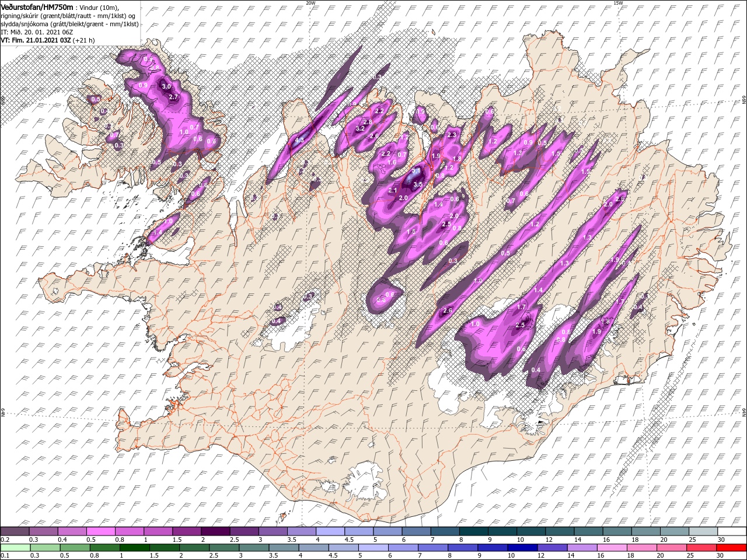Click the 4.5 label in the purple legend row
Screen dimensions: 747x560
pos(349,540)
